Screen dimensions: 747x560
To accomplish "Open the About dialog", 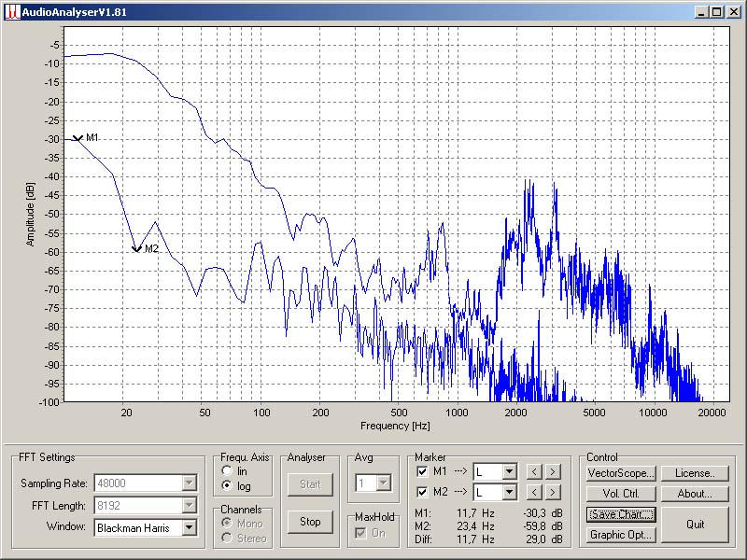I will 695,494.
